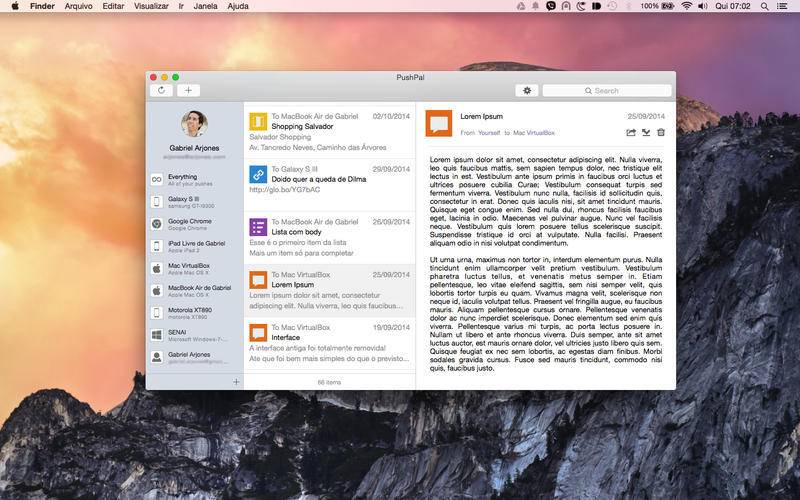Click the volume icon in menu bar
The image size is (800, 500).
(703, 6)
